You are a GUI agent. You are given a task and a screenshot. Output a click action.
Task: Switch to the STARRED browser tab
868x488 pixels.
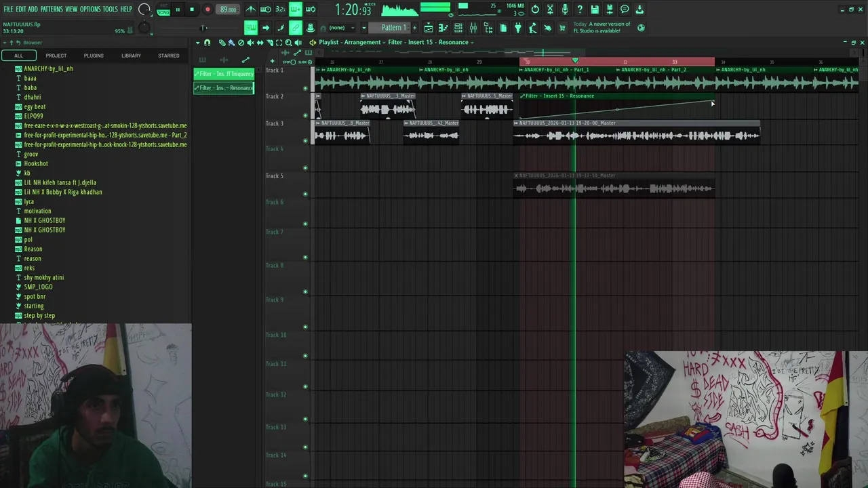coord(169,56)
